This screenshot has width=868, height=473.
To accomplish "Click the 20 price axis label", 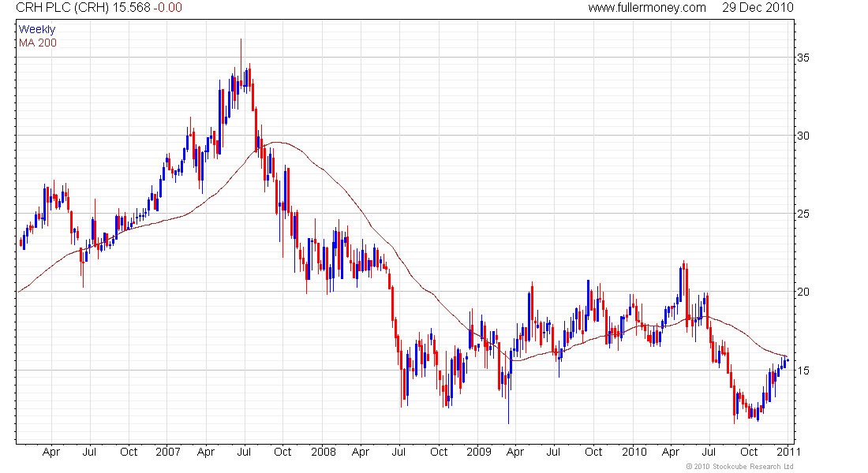I will [x=803, y=292].
